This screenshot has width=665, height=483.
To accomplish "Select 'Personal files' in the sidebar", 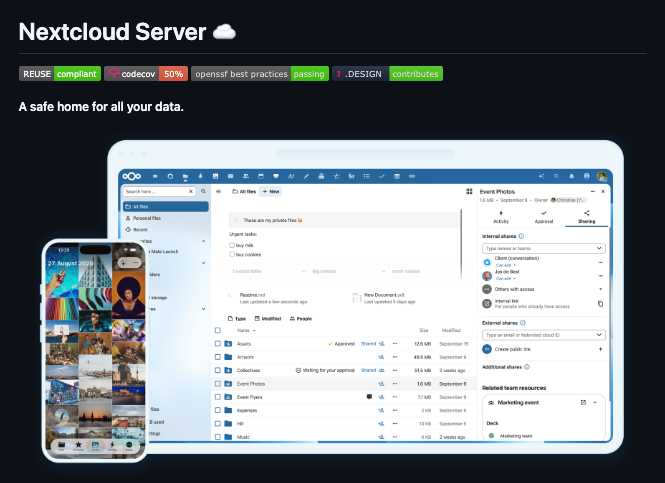I will coord(166,218).
